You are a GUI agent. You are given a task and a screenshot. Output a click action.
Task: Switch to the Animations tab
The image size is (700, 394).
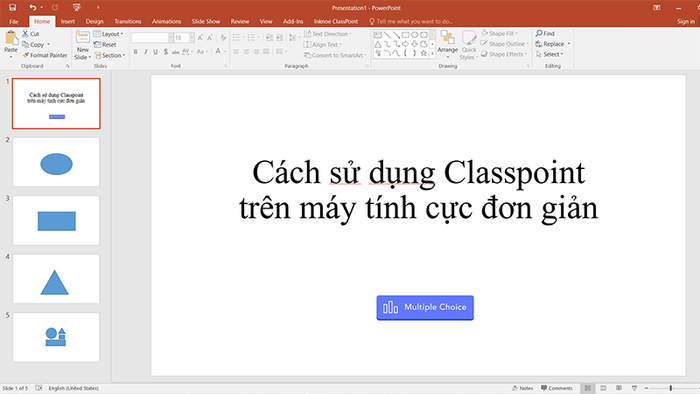[167, 21]
